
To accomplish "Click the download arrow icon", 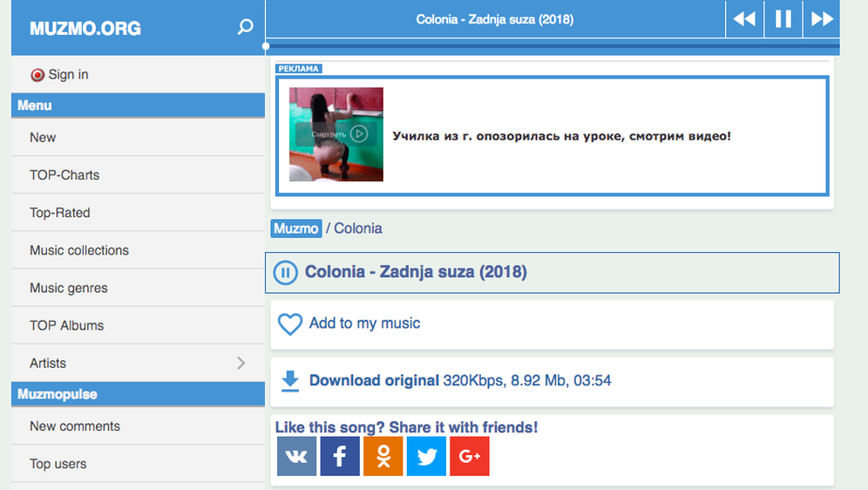I will point(290,382).
